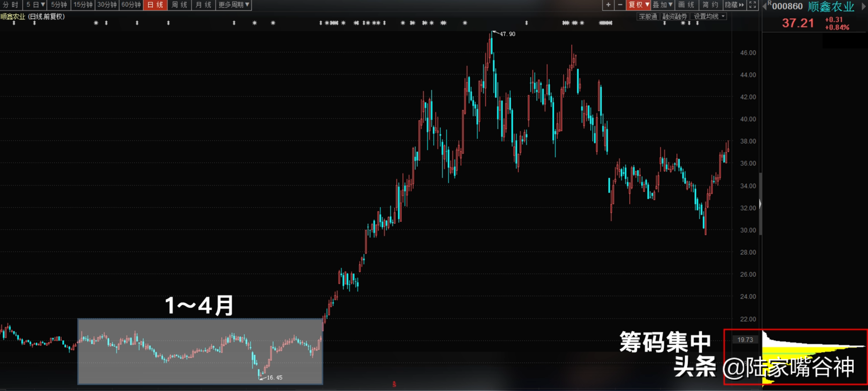
Task: Click the red dollar marker below chart
Action: pos(394,384)
